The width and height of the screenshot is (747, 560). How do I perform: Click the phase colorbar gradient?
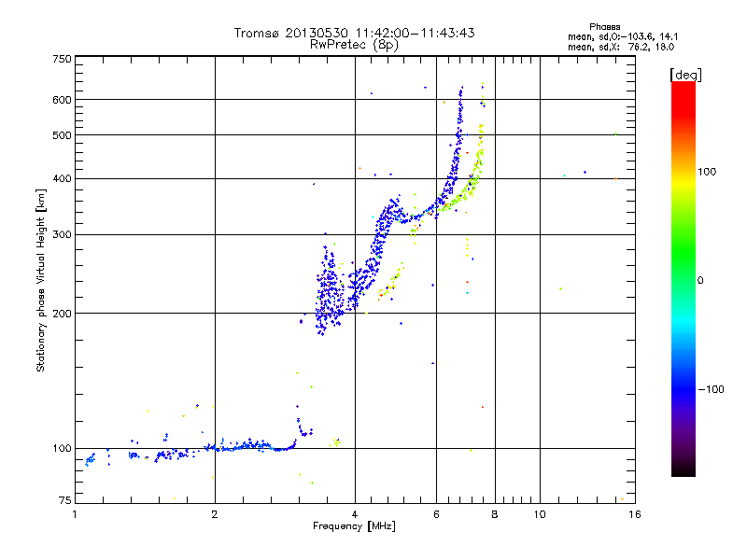click(684, 278)
